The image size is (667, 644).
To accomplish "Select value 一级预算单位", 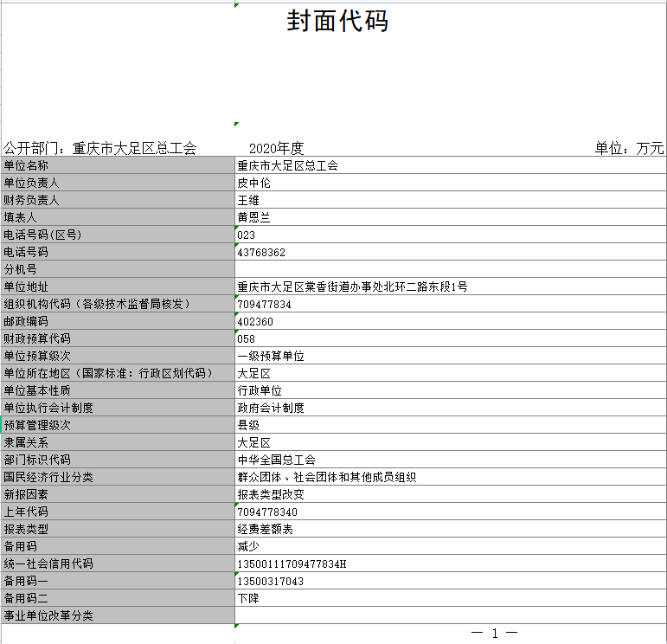I will pyautogui.click(x=271, y=357).
